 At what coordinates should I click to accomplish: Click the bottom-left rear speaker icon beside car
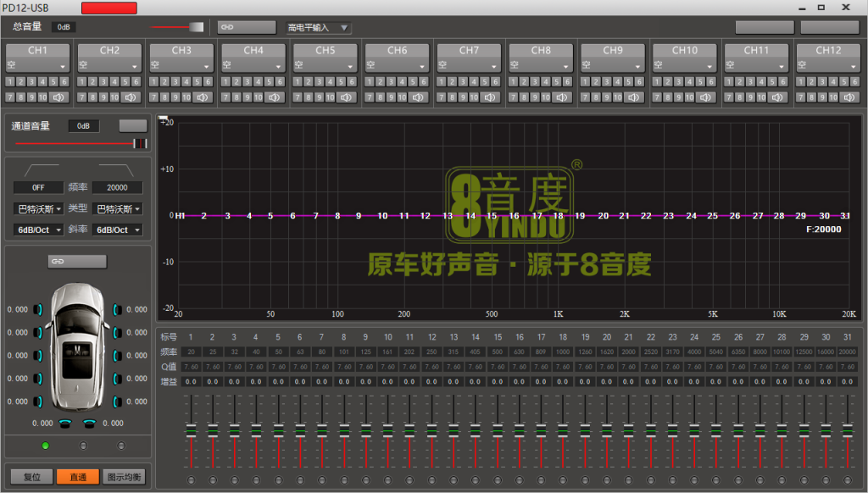pyautogui.click(x=37, y=402)
